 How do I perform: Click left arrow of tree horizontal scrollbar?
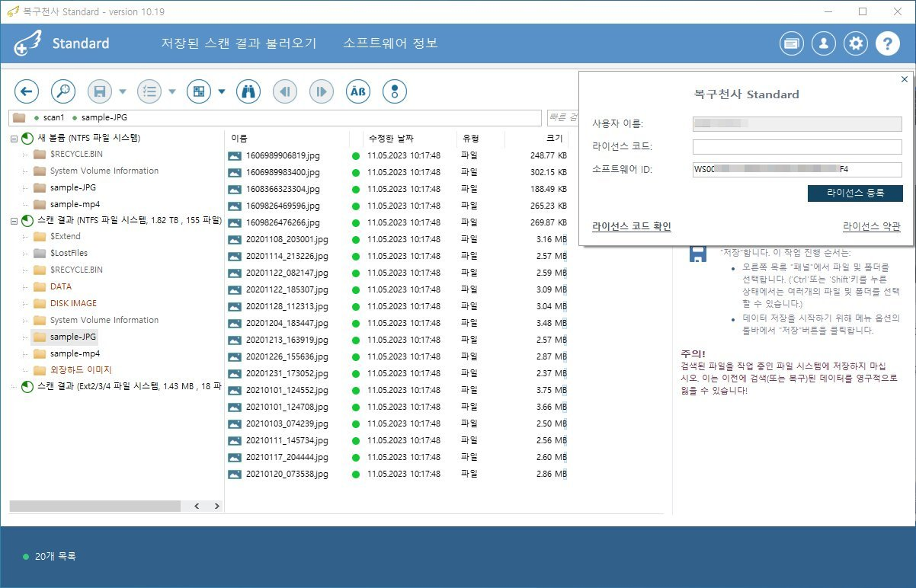pos(197,507)
